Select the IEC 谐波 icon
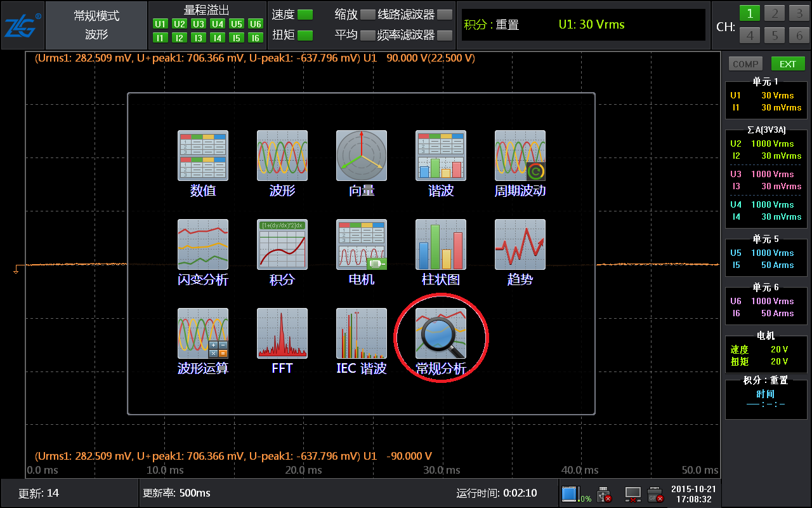 pos(362,334)
